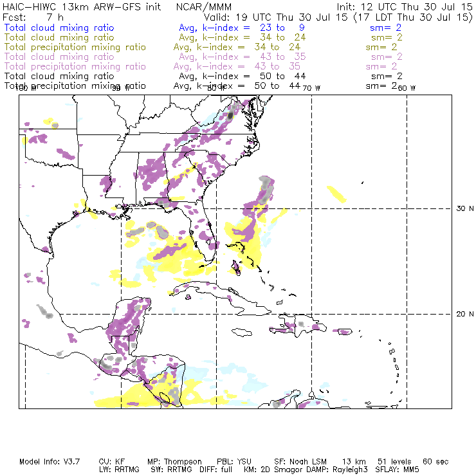Viewport: 476px width, 476px height.
Task: Click the blue "sm= 2" value
Action: tap(385, 28)
